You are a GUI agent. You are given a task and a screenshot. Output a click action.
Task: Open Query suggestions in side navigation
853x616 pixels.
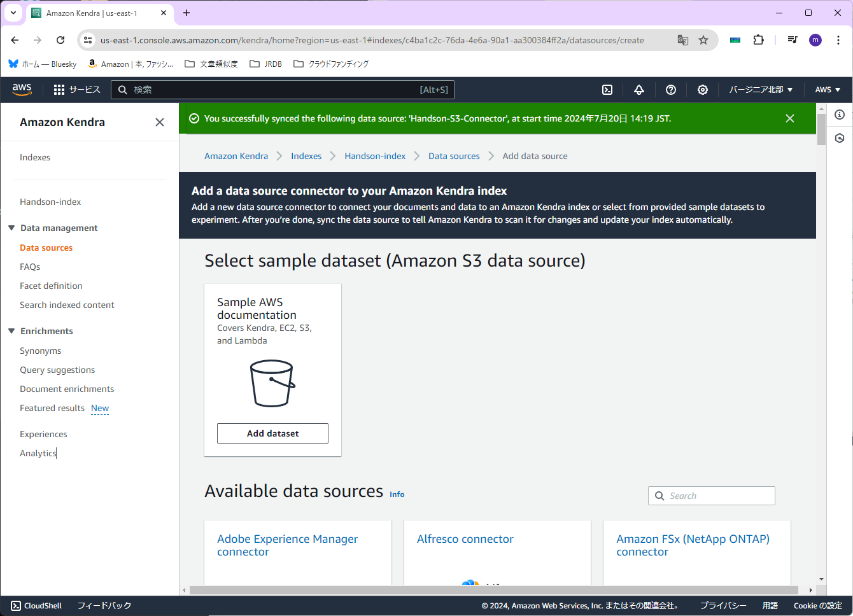click(x=57, y=370)
